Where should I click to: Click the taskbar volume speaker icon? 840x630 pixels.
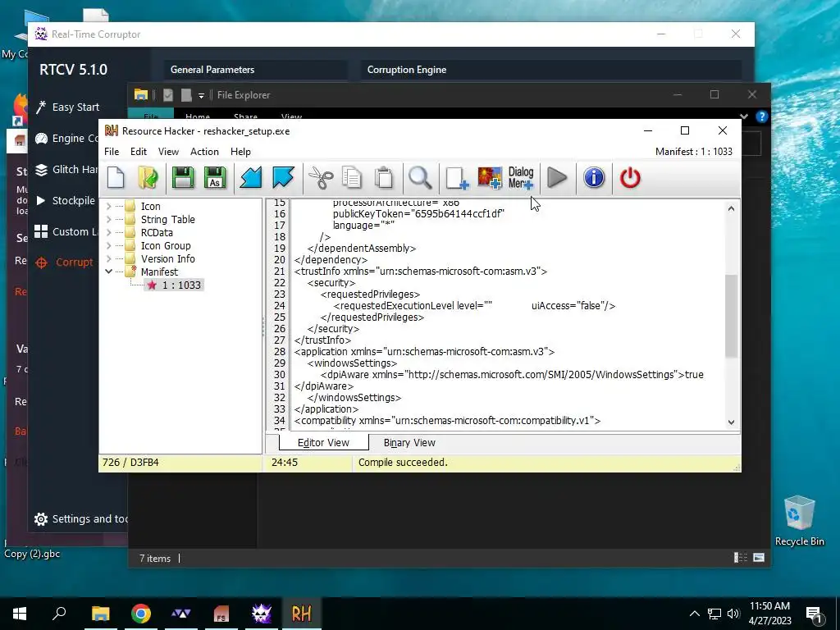pyautogui.click(x=733, y=614)
